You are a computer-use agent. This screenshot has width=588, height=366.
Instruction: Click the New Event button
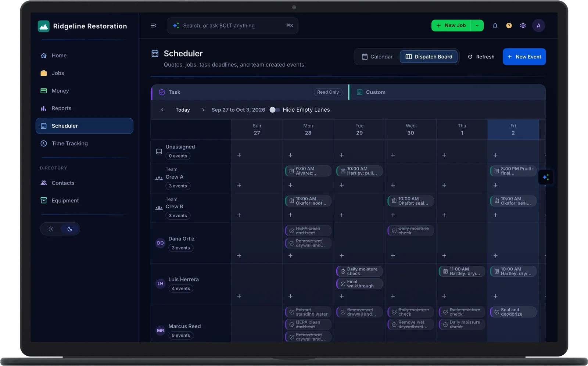524,57
